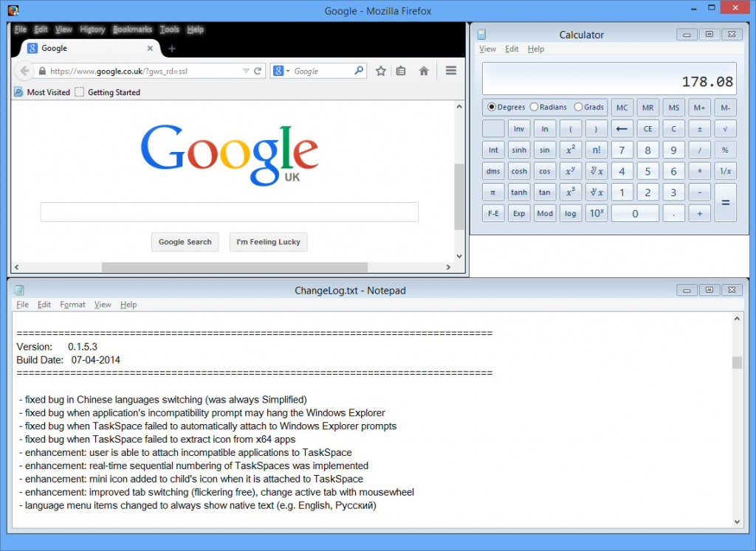Open the Firefox bookmarks list icon
Viewport: 756px width, 551px height.
click(x=401, y=71)
